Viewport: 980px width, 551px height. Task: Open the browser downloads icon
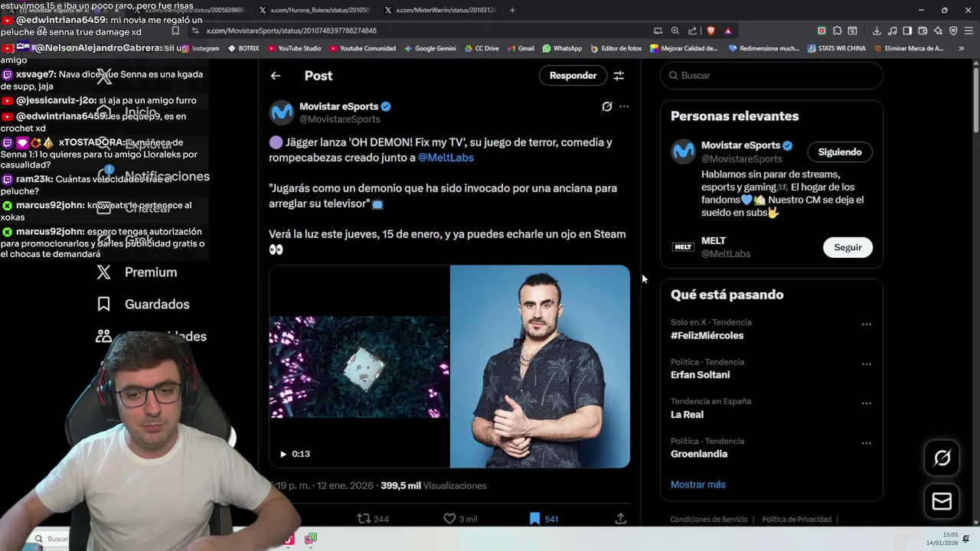(x=877, y=31)
